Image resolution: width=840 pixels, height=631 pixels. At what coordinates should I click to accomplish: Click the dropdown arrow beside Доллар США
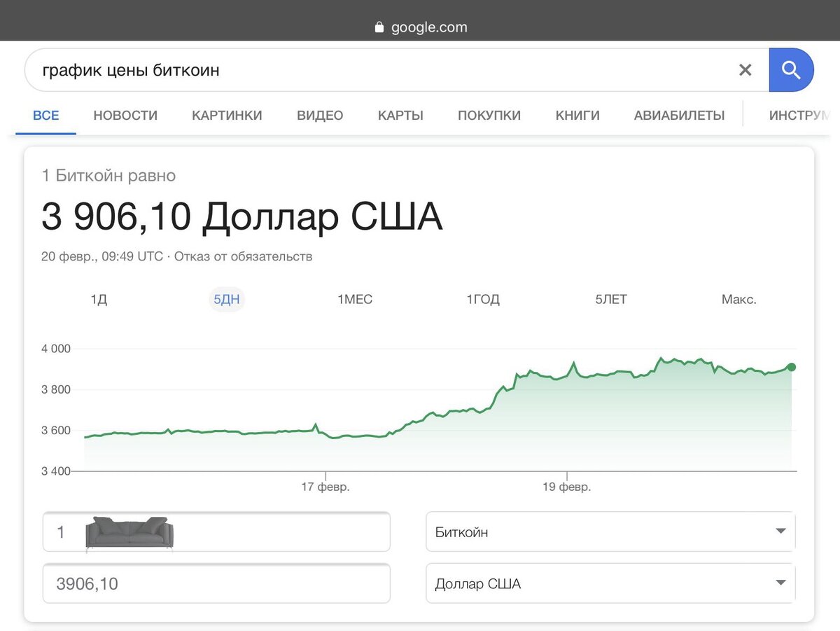(x=780, y=583)
